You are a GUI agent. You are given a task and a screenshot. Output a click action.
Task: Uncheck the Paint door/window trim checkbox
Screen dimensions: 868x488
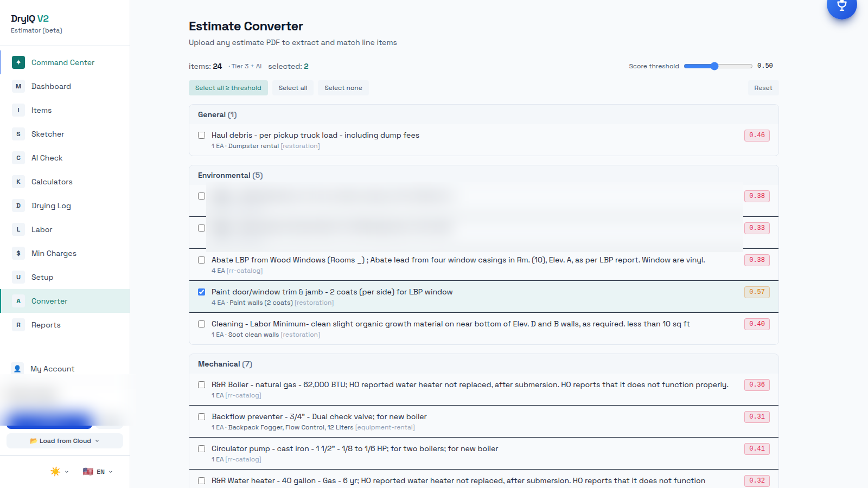point(201,292)
